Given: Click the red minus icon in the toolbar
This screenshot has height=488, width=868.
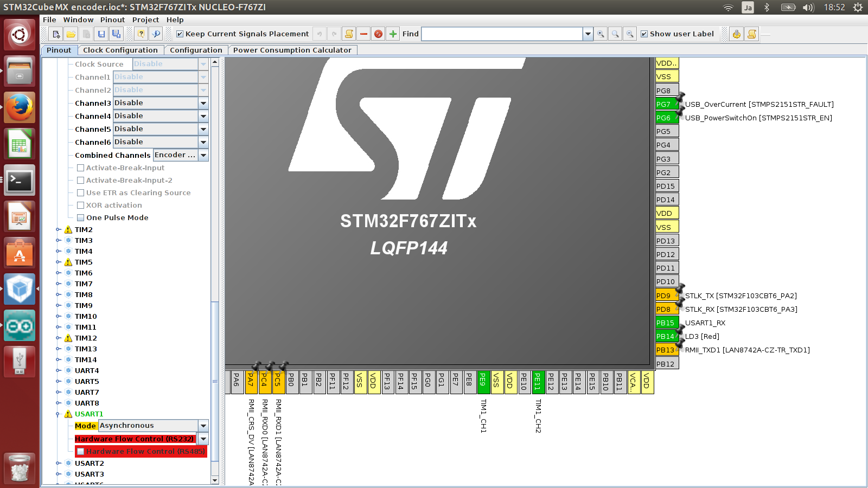Looking at the screenshot, I should 363,34.
